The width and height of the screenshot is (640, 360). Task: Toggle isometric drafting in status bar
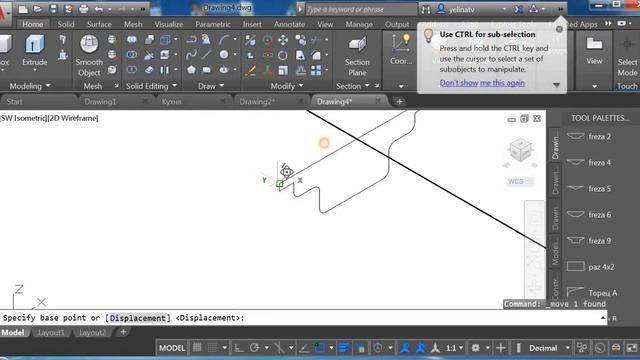coord(279,348)
